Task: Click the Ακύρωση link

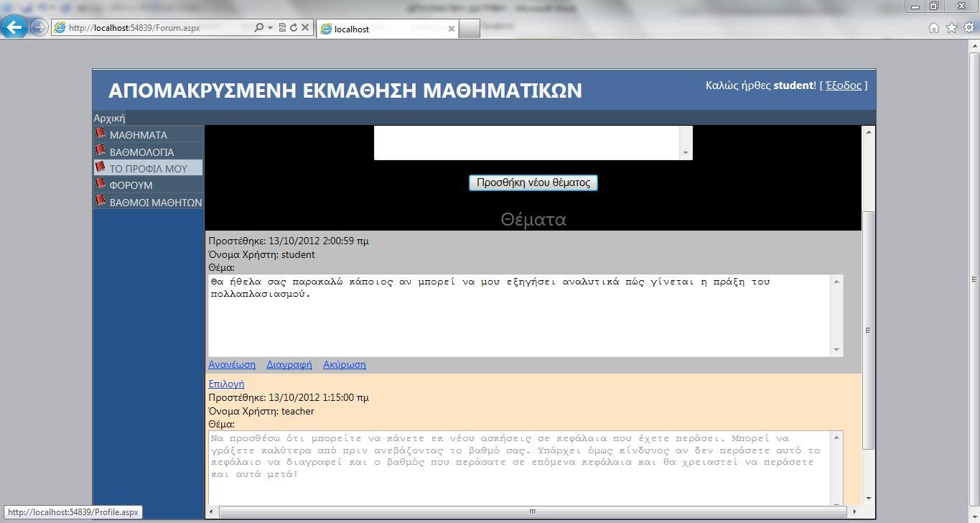Action: pos(345,364)
